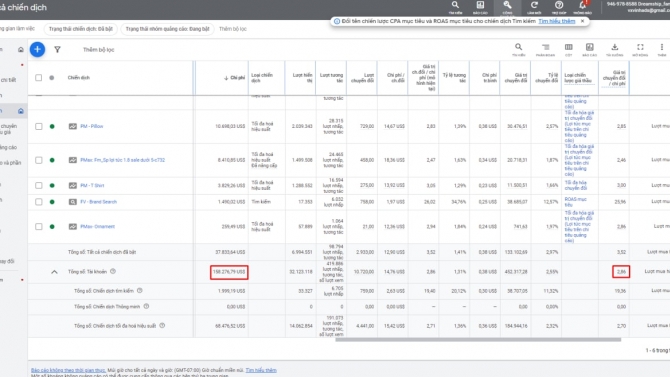Click filter chip Trạng thái nhóm quảng cáo

[168, 29]
